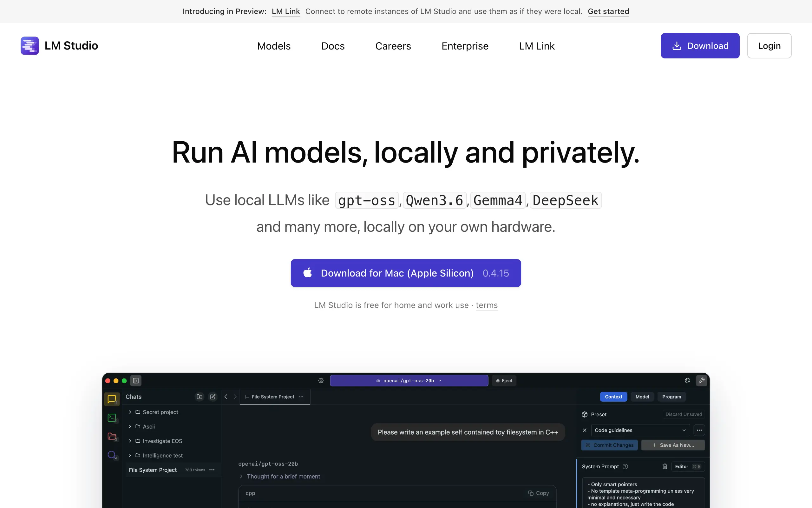This screenshot has height=508, width=812.
Task: Expand the Ascii folder
Action: click(x=130, y=426)
